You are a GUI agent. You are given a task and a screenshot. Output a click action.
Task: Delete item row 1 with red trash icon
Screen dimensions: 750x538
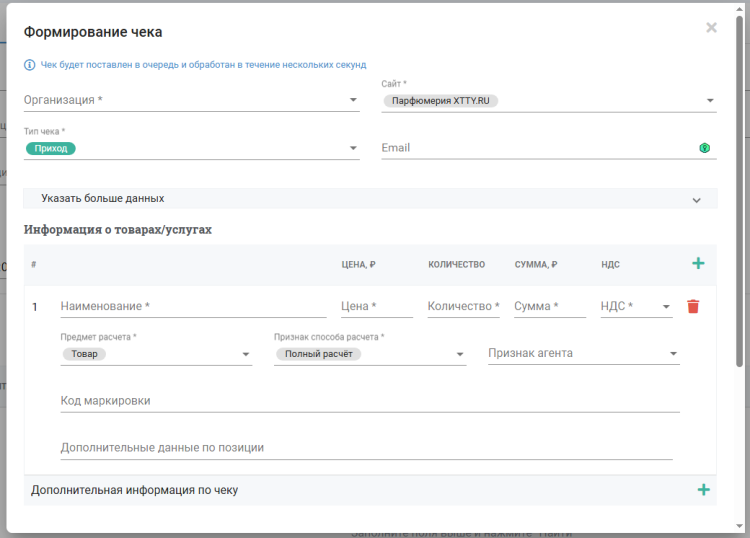[693, 306]
